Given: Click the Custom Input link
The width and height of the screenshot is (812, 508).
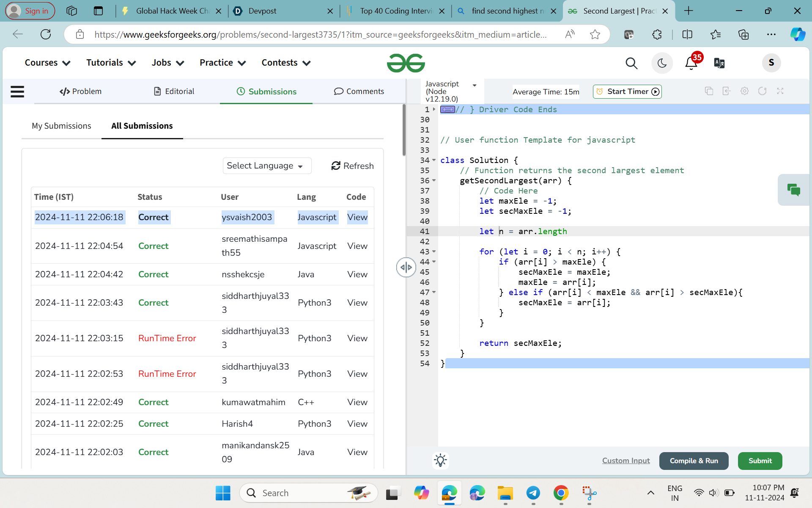Looking at the screenshot, I should 625,461.
